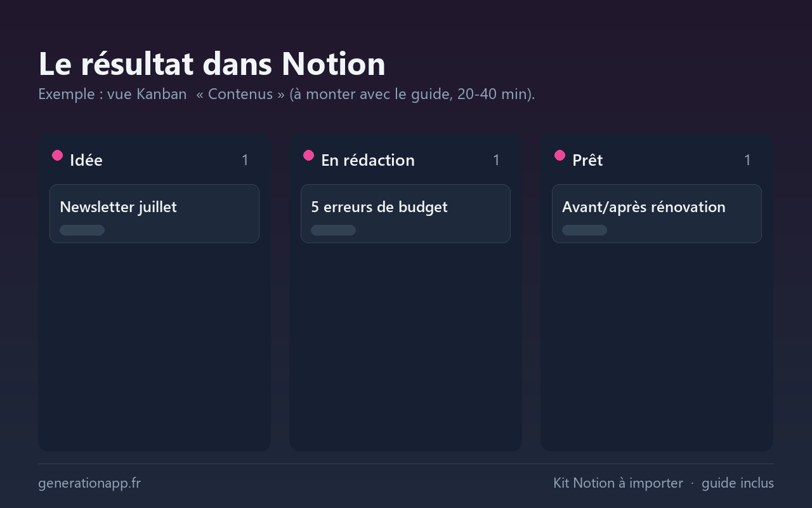
Task: Open the 5 erreurs de budget card
Action: click(x=405, y=213)
